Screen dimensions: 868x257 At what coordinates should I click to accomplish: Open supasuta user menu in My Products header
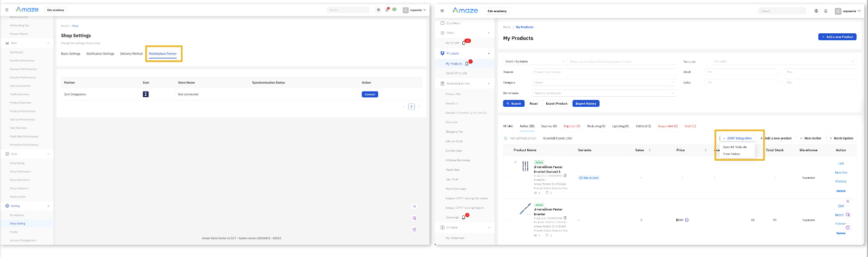pyautogui.click(x=849, y=11)
